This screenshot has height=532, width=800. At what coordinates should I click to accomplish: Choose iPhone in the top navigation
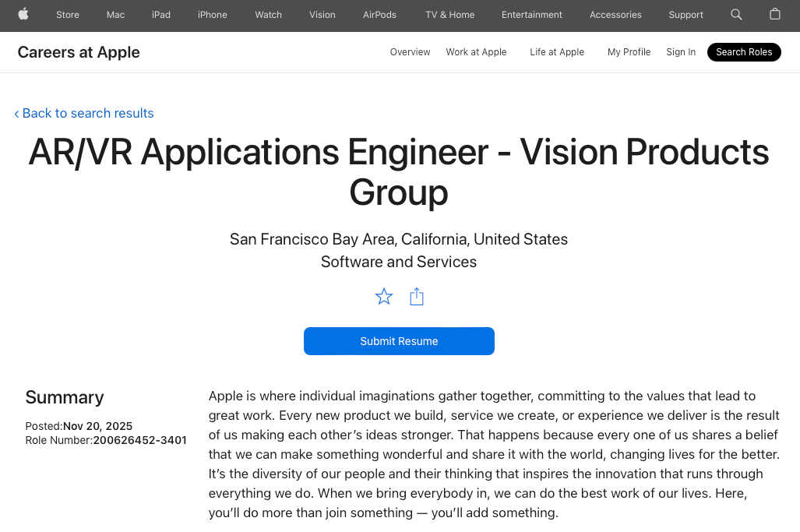(x=213, y=15)
